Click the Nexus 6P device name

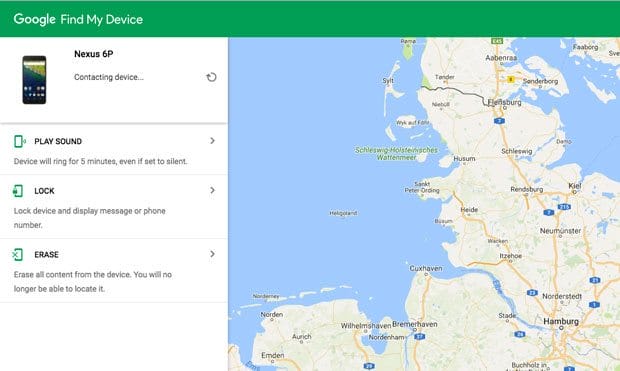click(94, 54)
